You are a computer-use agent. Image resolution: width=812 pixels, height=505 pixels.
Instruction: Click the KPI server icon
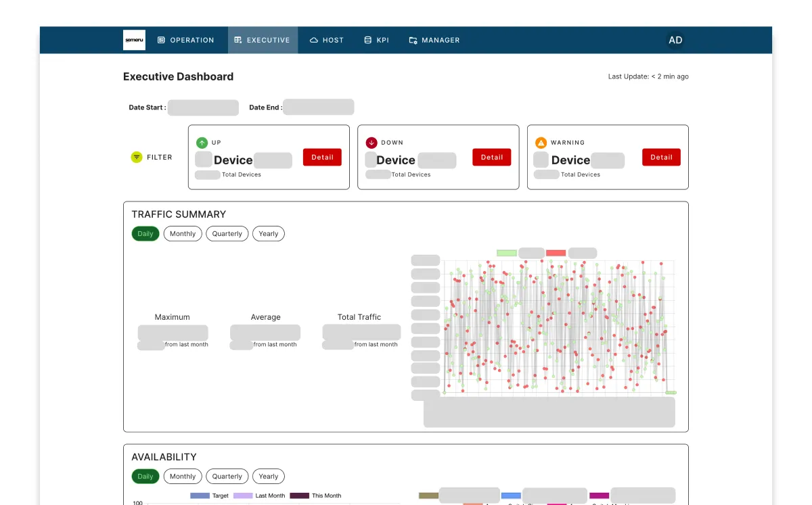click(x=367, y=40)
